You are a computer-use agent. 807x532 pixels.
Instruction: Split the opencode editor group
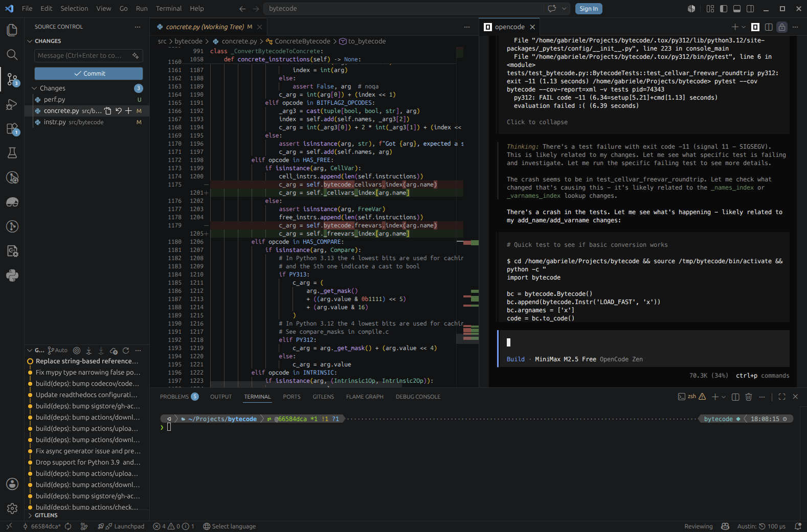769,27
